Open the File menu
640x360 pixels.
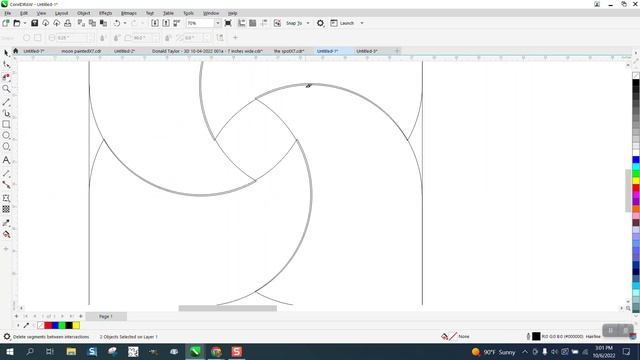point(7,13)
